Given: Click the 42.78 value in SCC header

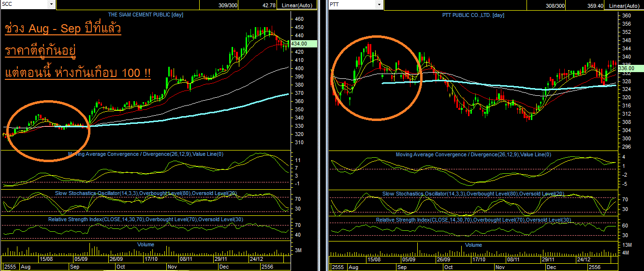Looking at the screenshot, I should (x=269, y=5).
